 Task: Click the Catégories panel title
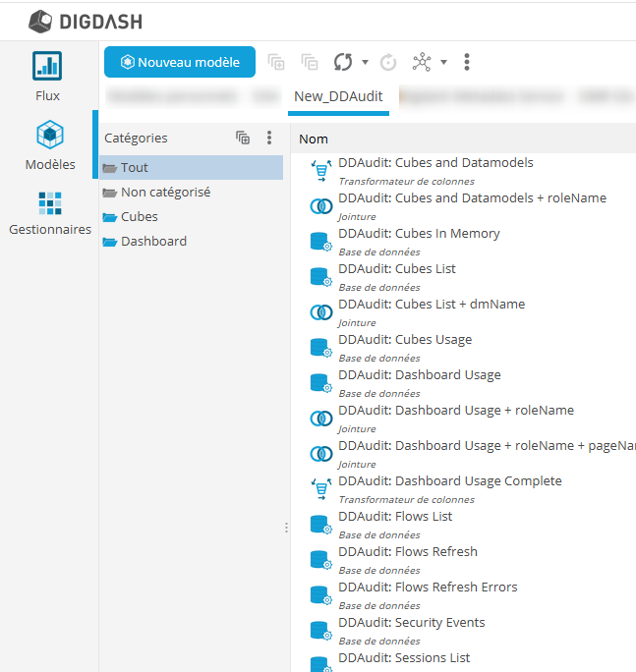pos(136,138)
